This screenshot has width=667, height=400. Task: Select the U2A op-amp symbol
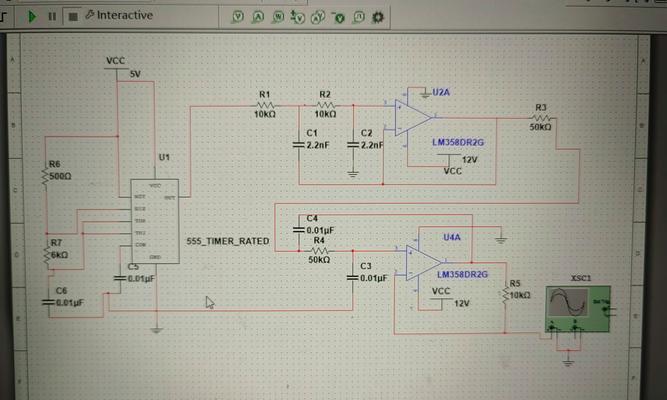412,117
